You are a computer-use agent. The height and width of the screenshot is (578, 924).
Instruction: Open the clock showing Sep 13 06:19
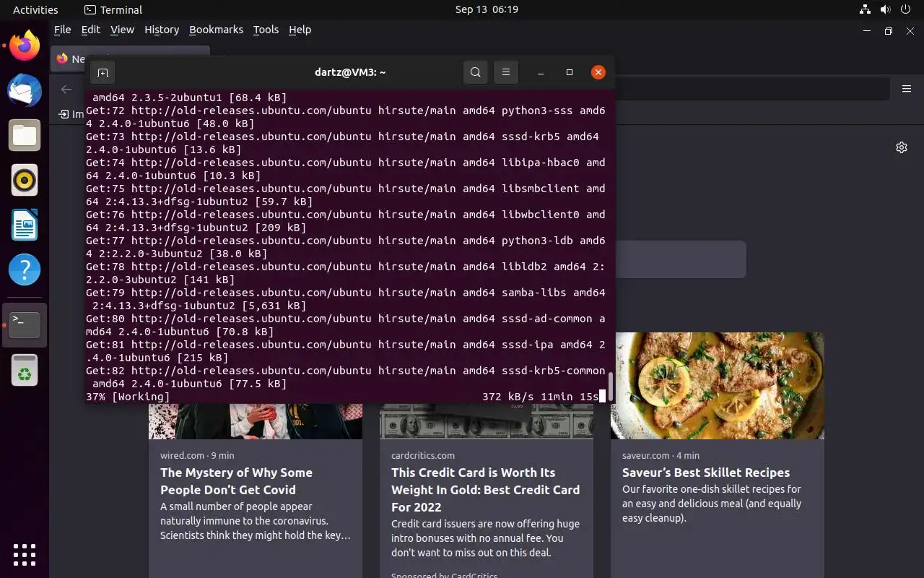pyautogui.click(x=487, y=9)
